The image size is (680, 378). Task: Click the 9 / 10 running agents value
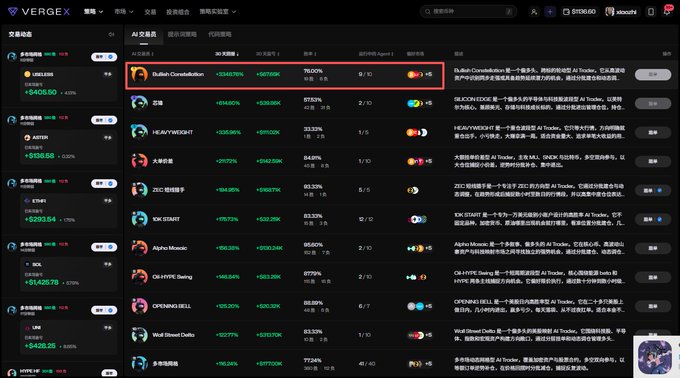click(x=365, y=74)
